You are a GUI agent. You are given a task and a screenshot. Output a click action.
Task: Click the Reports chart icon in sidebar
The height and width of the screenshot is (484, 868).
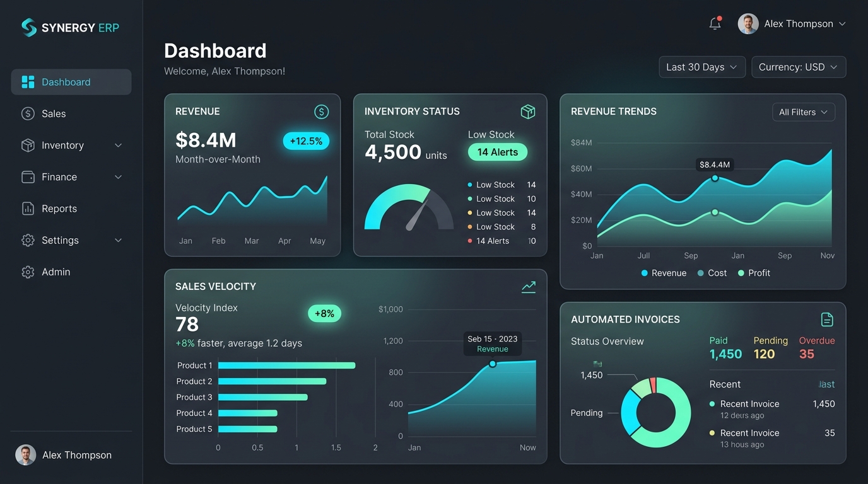pos(28,209)
